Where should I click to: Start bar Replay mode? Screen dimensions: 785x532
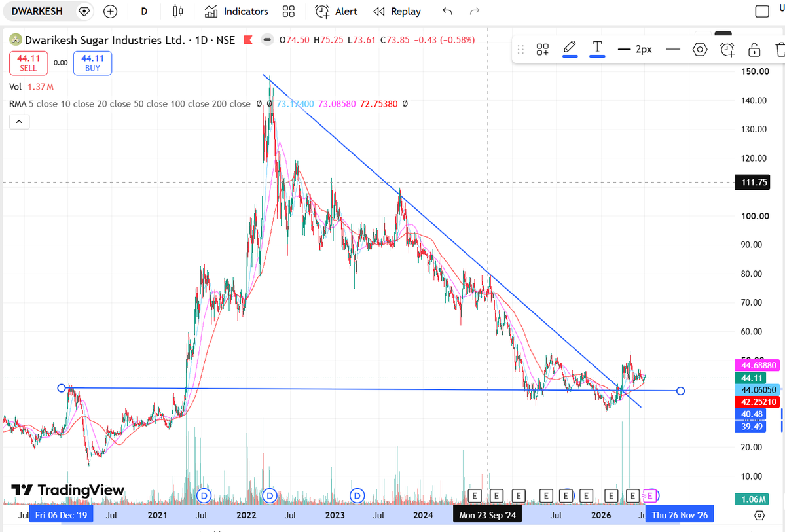click(x=397, y=11)
